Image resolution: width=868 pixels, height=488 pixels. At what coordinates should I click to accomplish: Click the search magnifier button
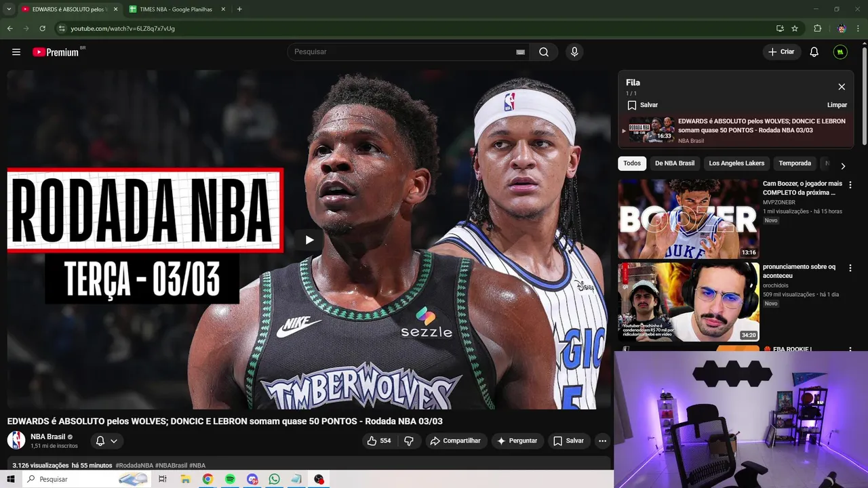tap(544, 52)
